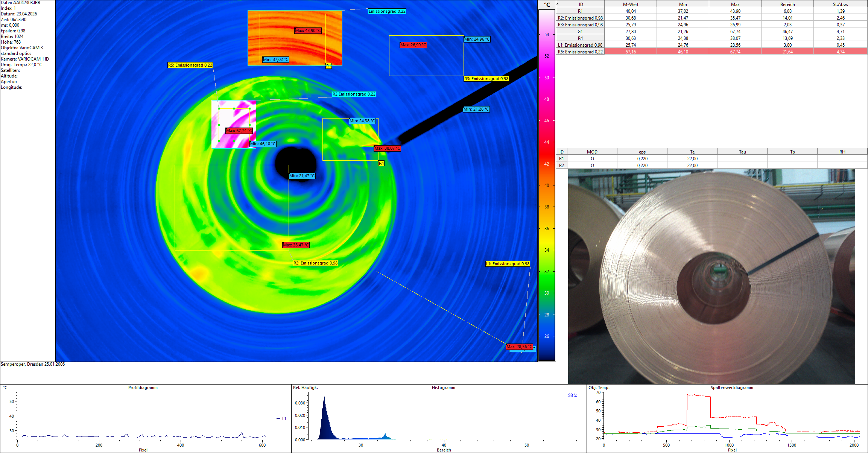
Task: Click the Datei: AA042308.IRB file info line
Action: tap(20, 3)
